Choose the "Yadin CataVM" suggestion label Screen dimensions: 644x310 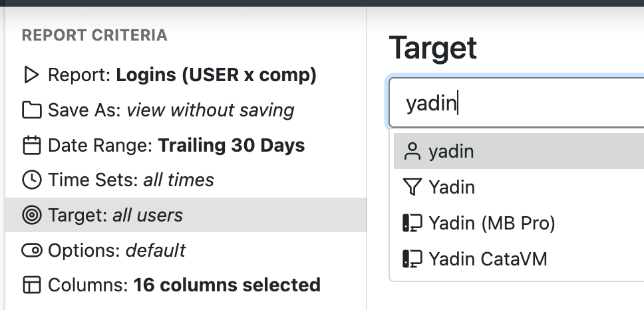click(488, 258)
